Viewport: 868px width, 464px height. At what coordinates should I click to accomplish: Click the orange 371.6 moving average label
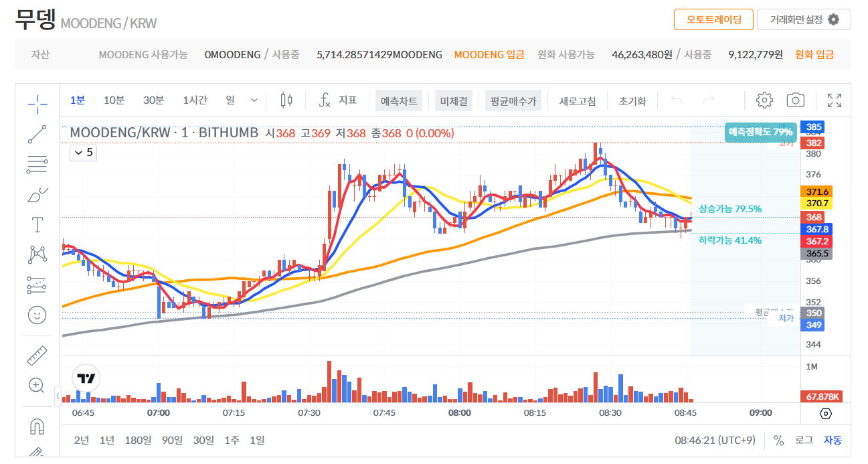(x=816, y=191)
